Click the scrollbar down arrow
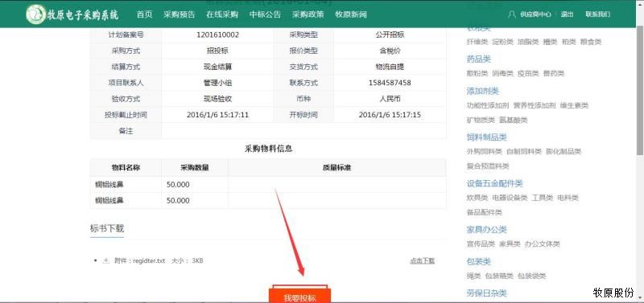Viewport: 644px width, 303px height. pyautogui.click(x=640, y=299)
